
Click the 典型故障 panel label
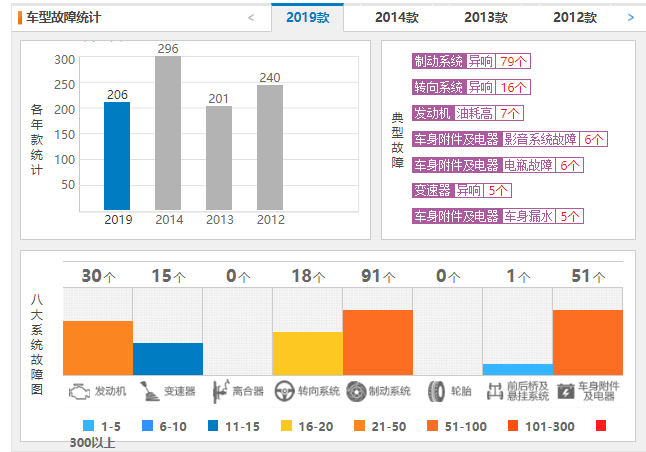(x=397, y=140)
